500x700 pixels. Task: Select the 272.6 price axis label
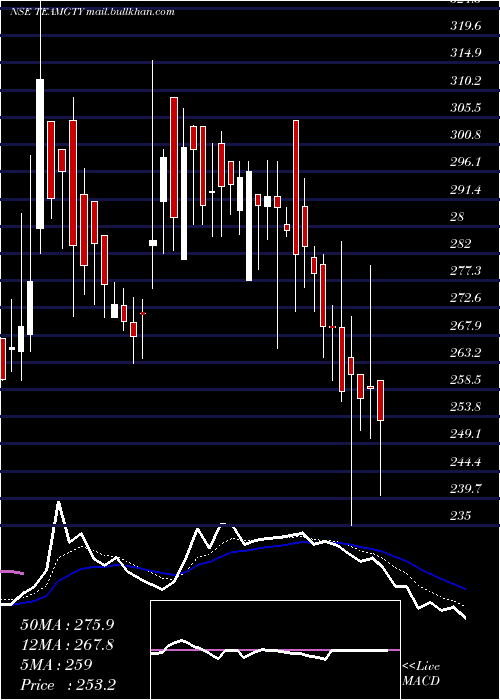[466, 299]
